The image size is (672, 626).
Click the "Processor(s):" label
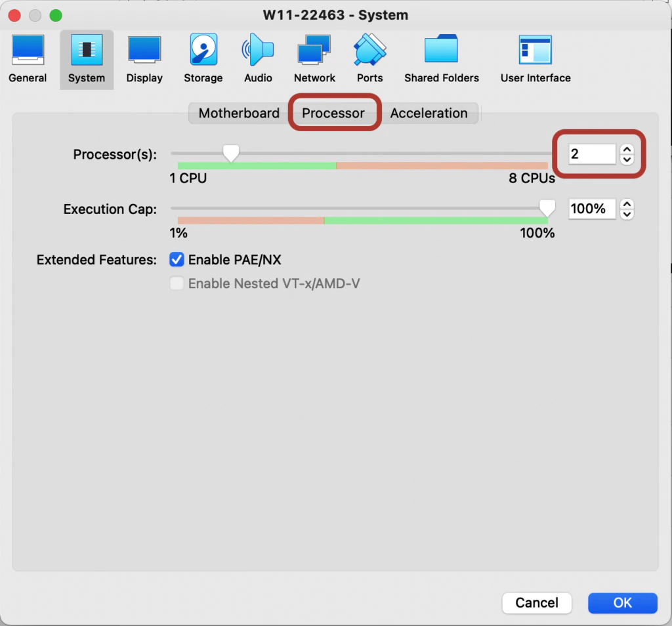[115, 154]
